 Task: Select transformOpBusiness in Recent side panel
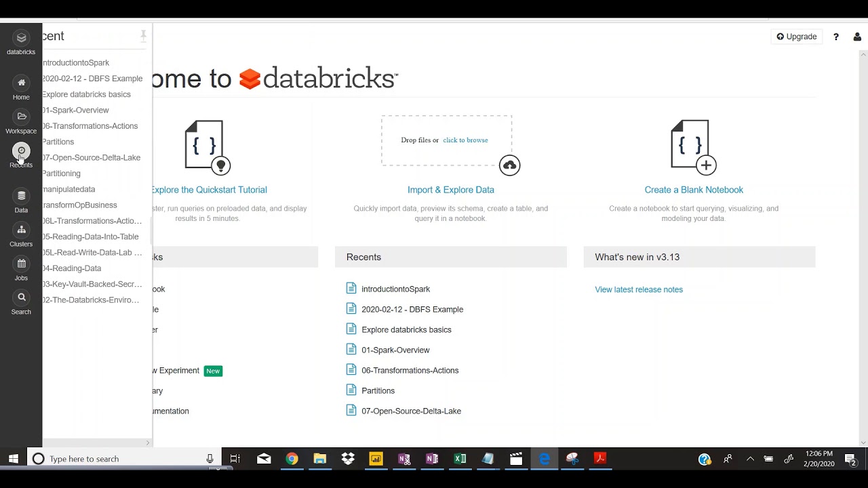[80, 205]
